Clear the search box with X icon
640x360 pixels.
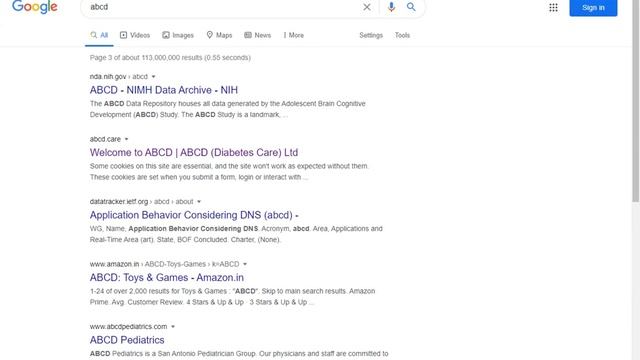point(367,7)
